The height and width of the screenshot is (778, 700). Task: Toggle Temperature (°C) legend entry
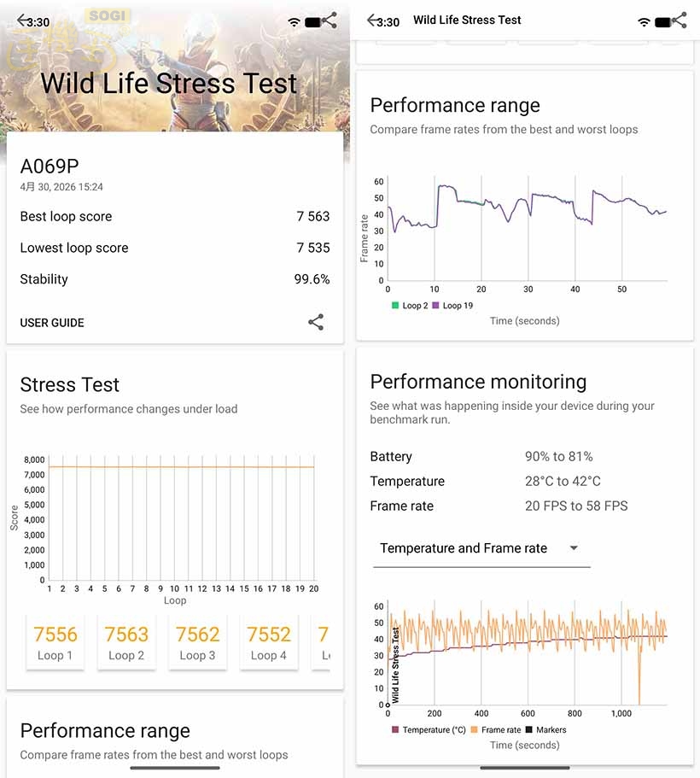(429, 730)
